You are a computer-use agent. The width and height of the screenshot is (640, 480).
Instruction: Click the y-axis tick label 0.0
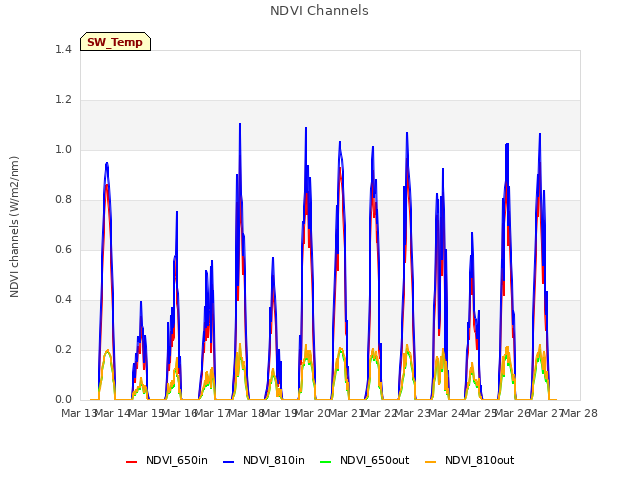[63, 400]
